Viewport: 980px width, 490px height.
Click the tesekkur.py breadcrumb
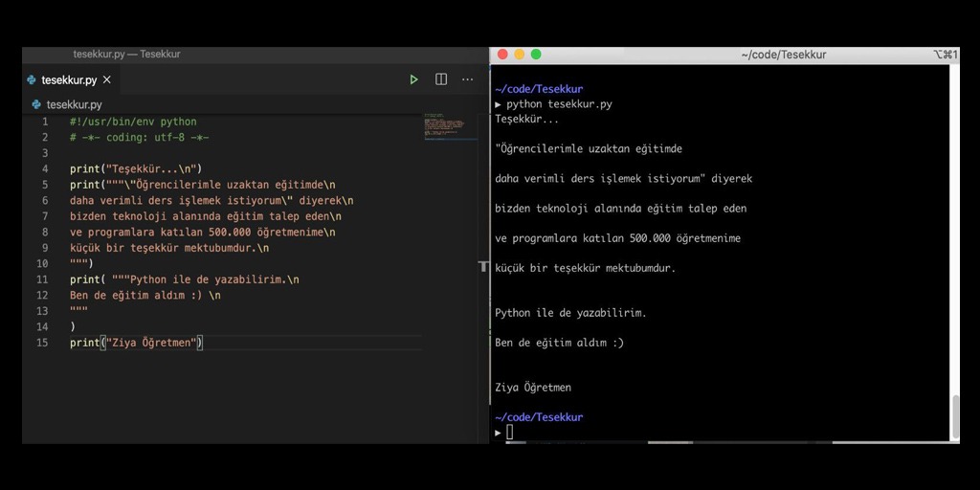click(x=74, y=104)
